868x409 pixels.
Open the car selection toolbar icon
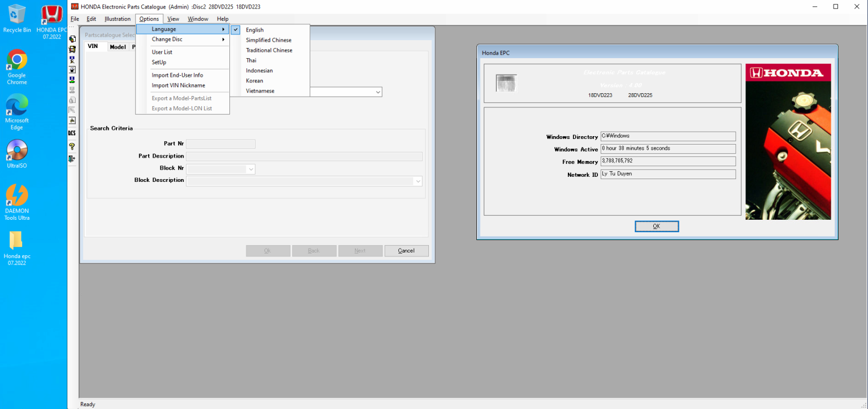click(72, 80)
